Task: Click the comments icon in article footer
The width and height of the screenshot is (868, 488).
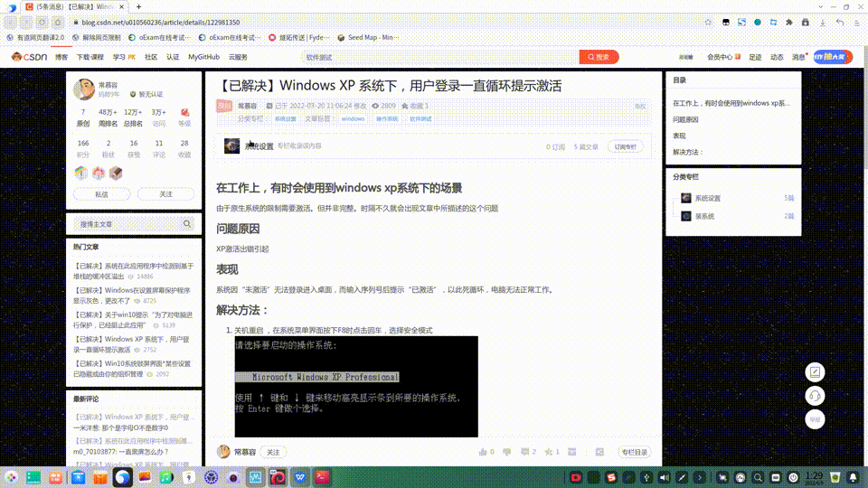Action: [x=524, y=452]
